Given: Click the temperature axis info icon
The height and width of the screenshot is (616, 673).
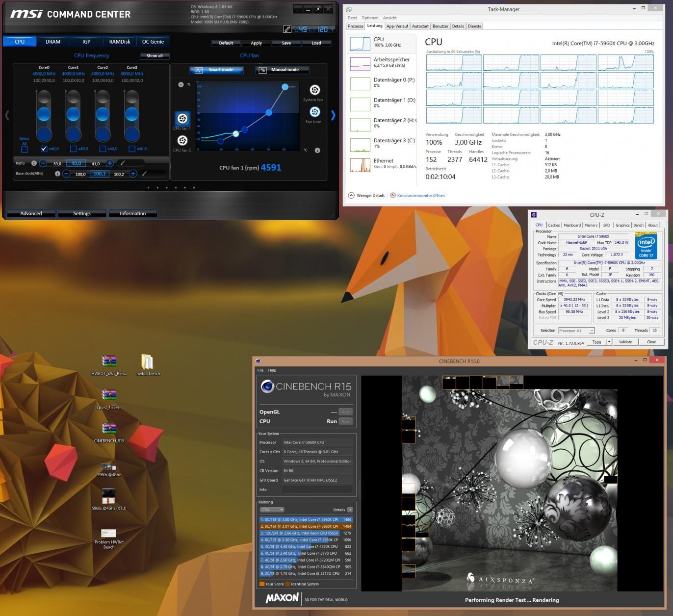Looking at the screenshot, I should (317, 150).
